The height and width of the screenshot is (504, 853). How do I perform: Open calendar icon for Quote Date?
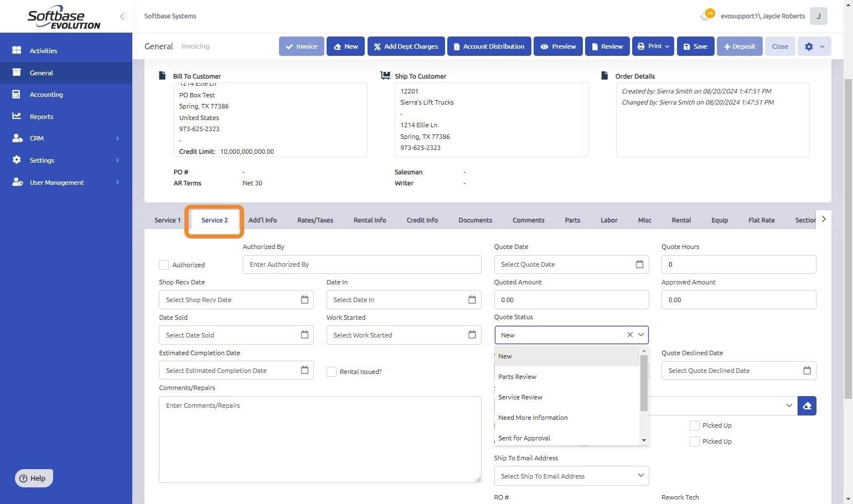point(639,264)
